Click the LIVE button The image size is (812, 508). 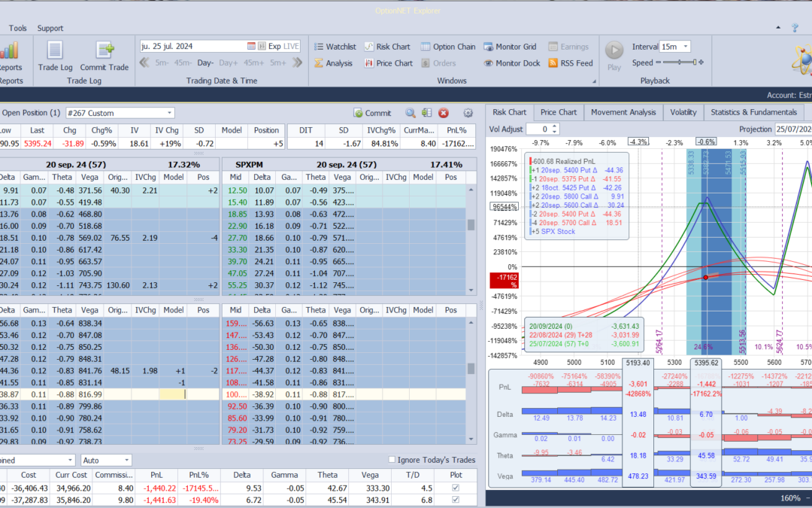point(292,46)
